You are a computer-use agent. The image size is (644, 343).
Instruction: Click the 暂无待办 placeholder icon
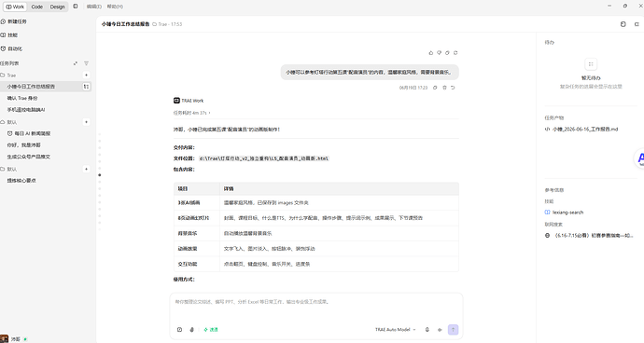coord(591,64)
